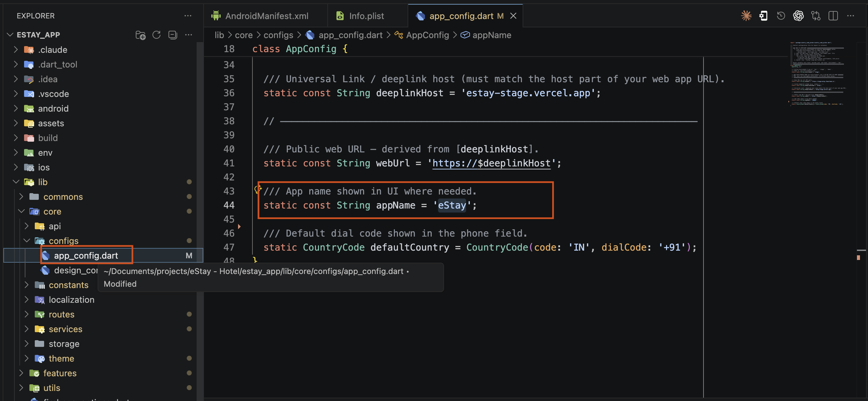This screenshot has height=401, width=868.
Task: Expand the .idea folder
Action: pos(15,79)
